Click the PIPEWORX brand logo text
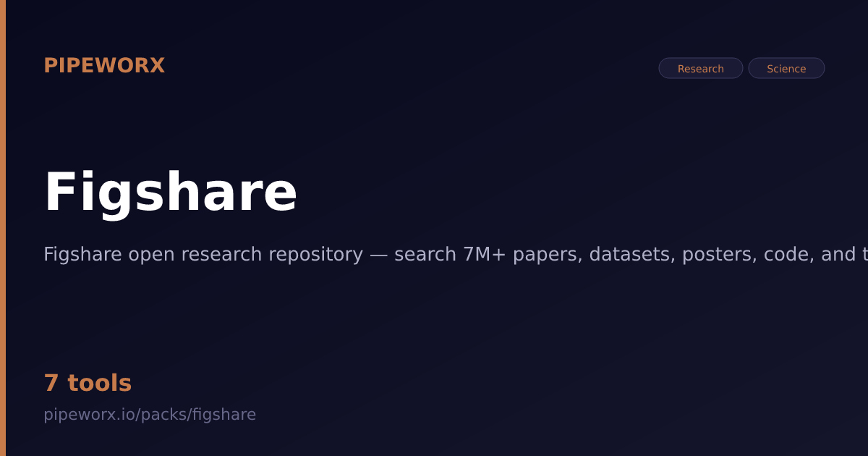Viewport: 868px width, 456px height. (104, 66)
